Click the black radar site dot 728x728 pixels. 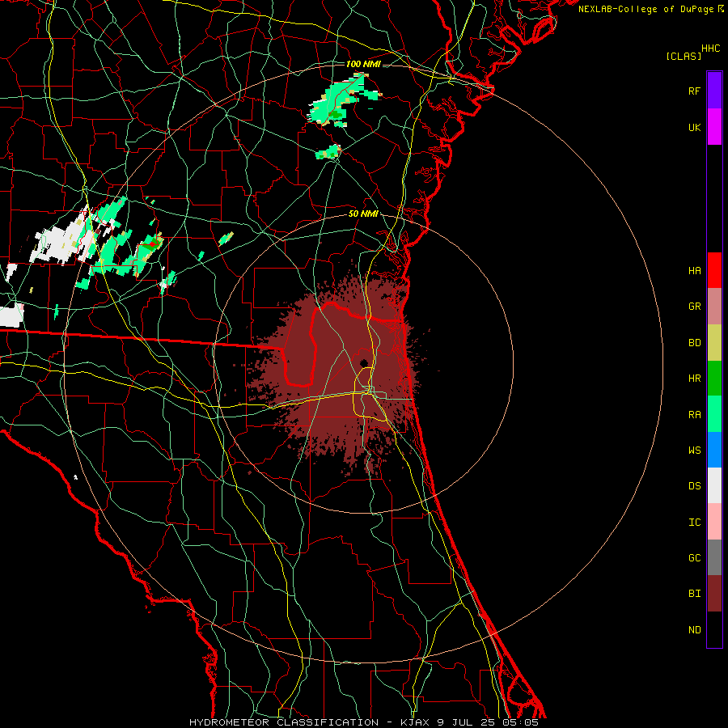point(364,363)
